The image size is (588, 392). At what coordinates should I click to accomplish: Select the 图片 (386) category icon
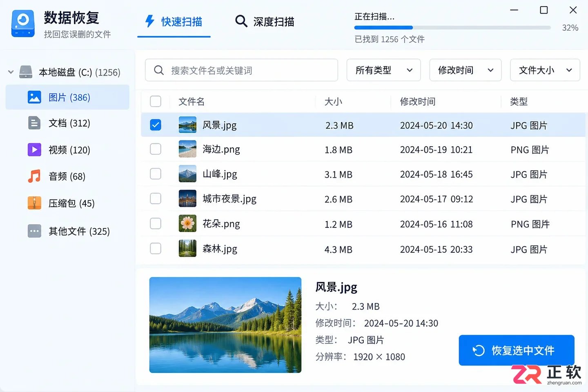click(34, 97)
